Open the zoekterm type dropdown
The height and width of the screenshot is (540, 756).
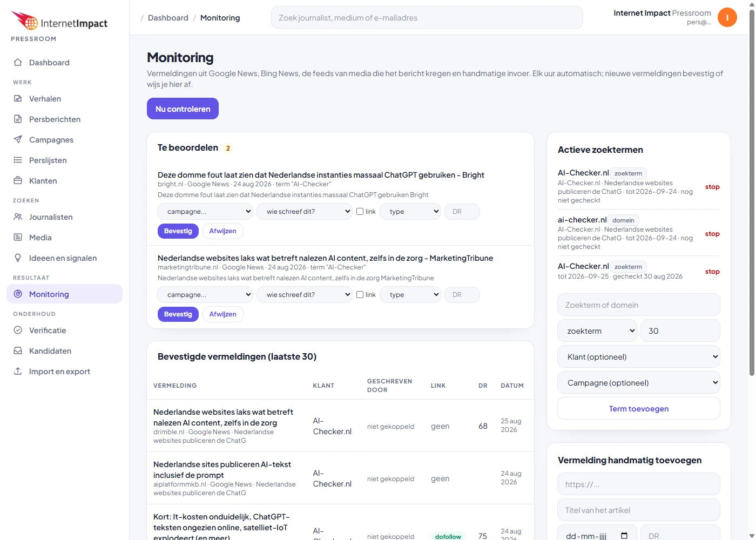597,330
